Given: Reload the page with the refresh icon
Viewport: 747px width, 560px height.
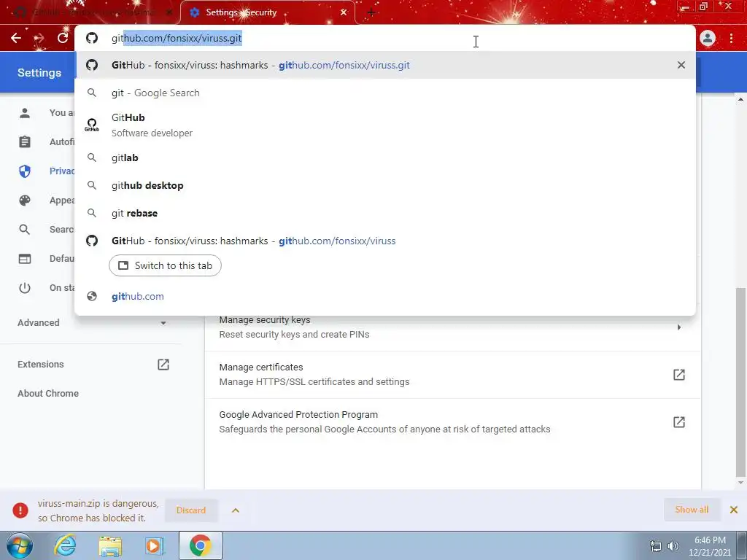Looking at the screenshot, I should click(x=63, y=38).
